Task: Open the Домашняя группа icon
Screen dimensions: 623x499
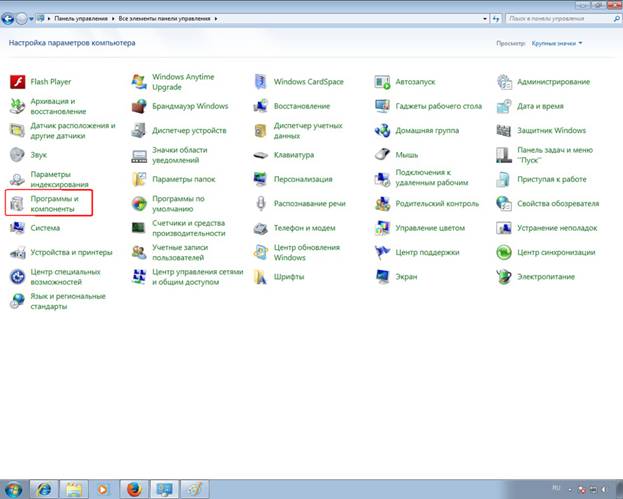Action: tap(382, 130)
